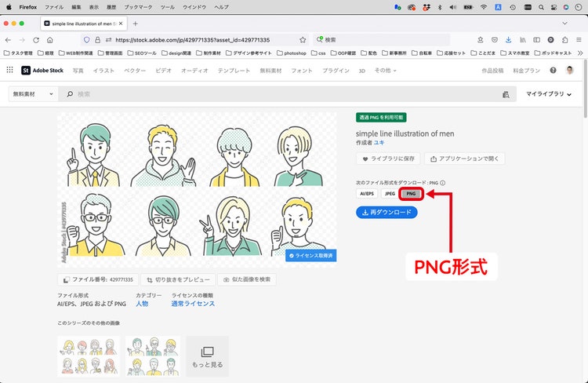Open the Firefox sidebar toggle icon

pyautogui.click(x=536, y=40)
